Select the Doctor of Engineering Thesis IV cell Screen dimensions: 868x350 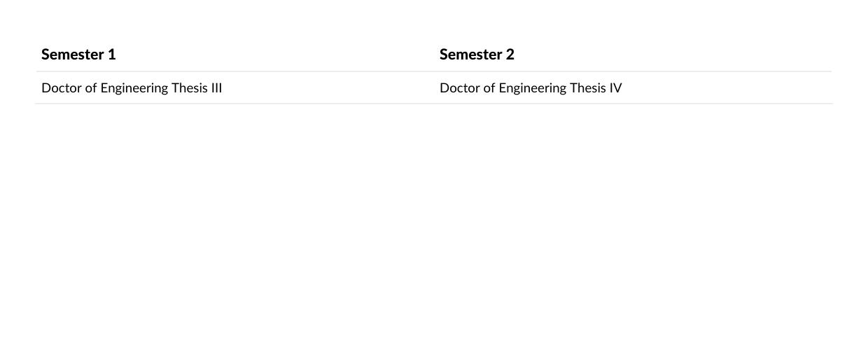tap(633, 87)
